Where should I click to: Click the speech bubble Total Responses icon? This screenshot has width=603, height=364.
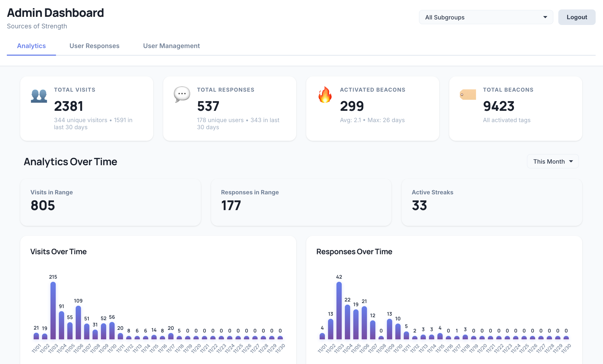(182, 94)
